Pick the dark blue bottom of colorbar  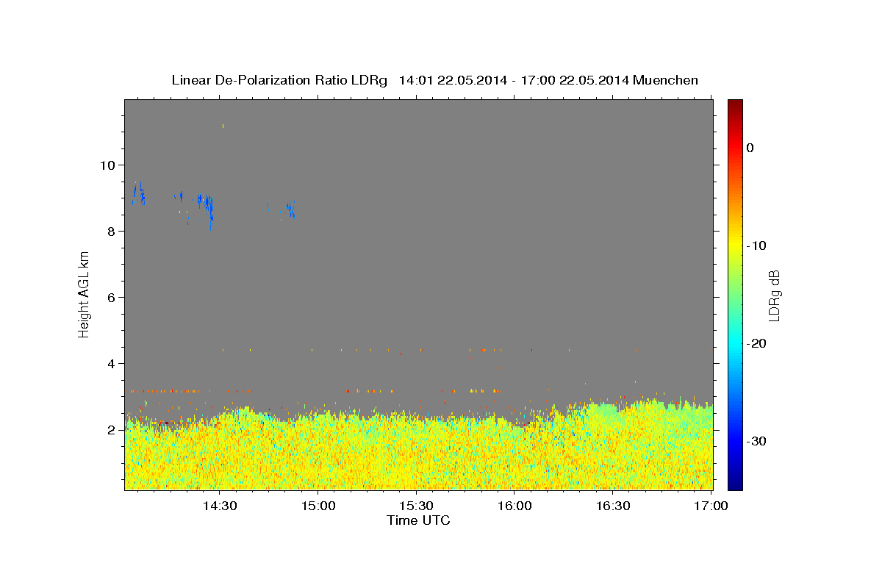point(735,484)
